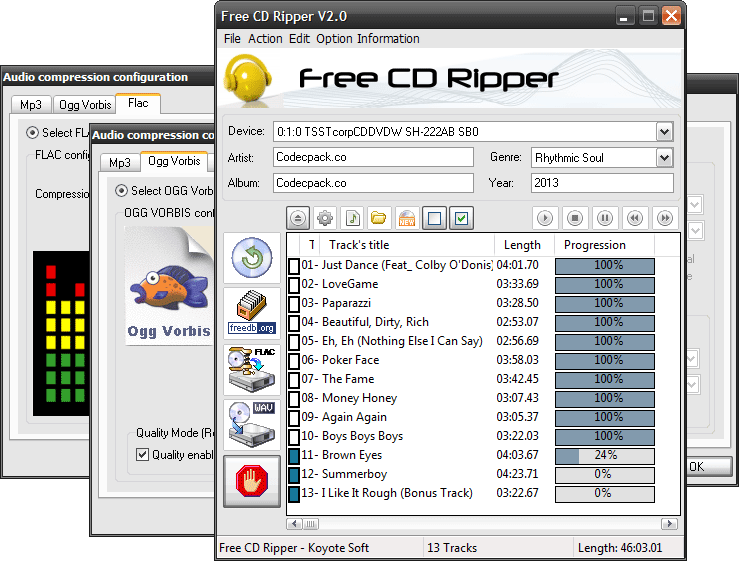Click the NEW disc toolbar icon
This screenshot has width=739, height=561.
click(x=407, y=218)
